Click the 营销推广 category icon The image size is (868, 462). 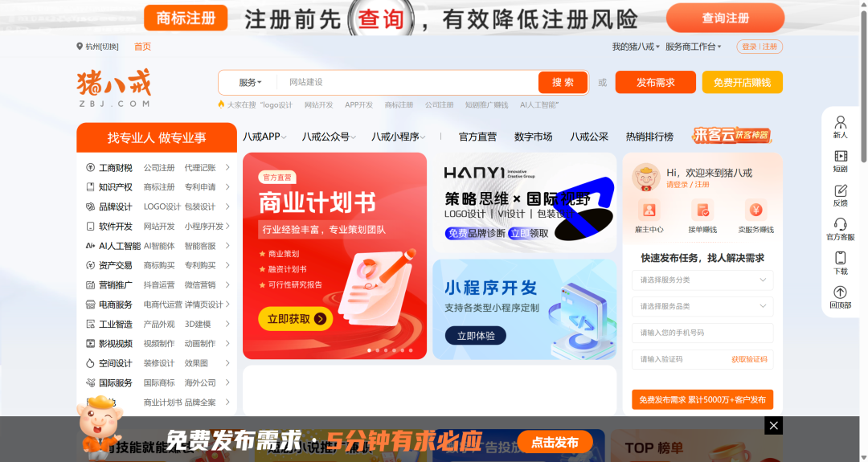(x=90, y=285)
